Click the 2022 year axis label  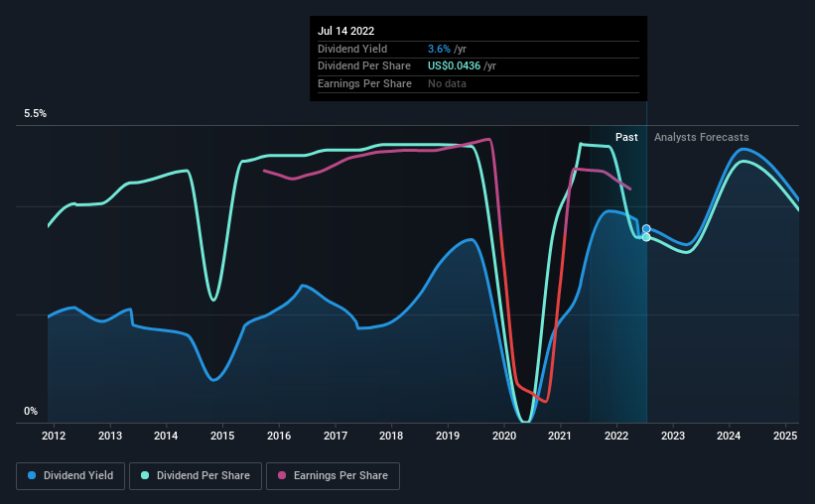click(x=616, y=436)
